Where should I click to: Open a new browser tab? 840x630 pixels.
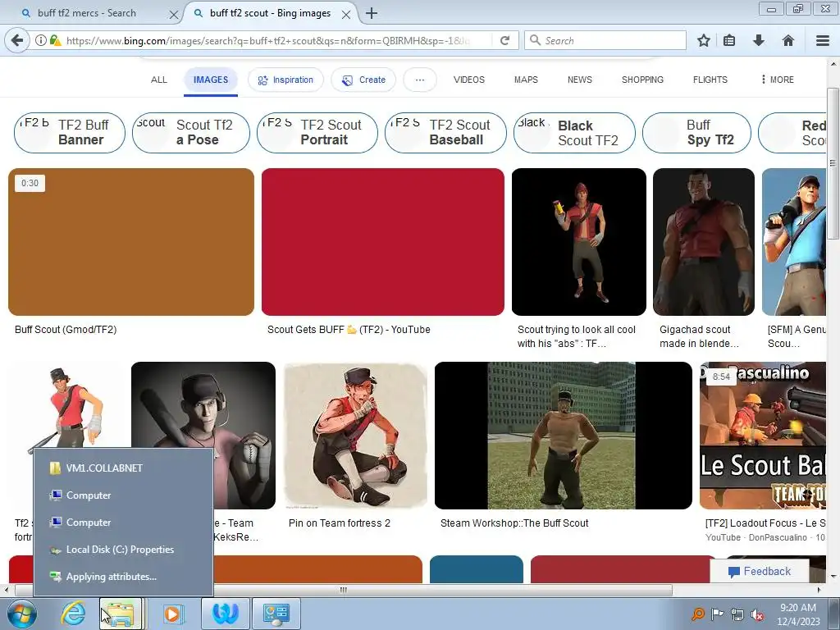pos(372,13)
